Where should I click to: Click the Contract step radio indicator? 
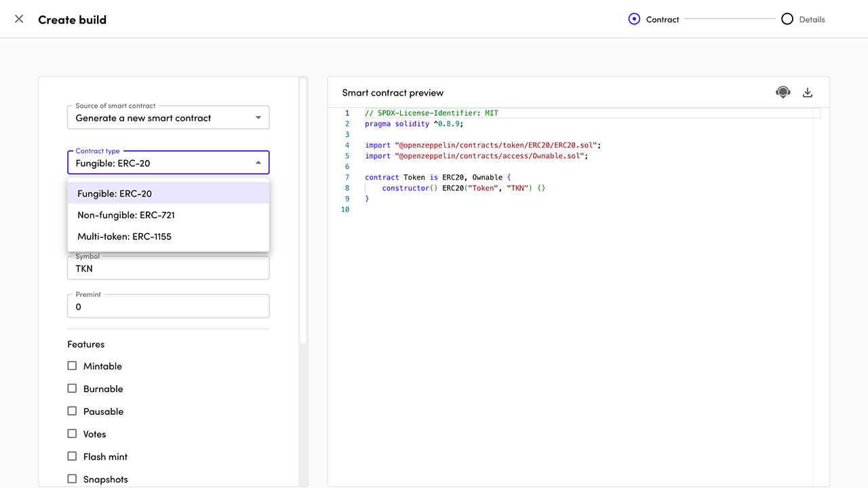(634, 19)
